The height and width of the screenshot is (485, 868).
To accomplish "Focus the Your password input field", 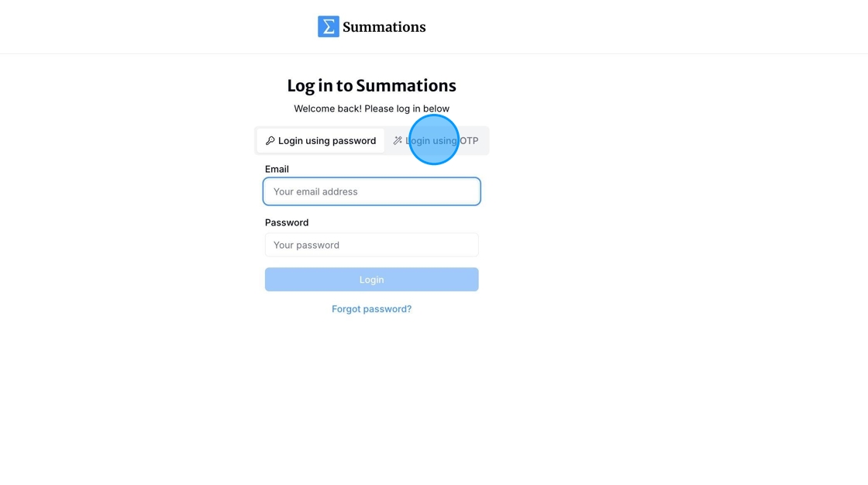I will pos(371,245).
